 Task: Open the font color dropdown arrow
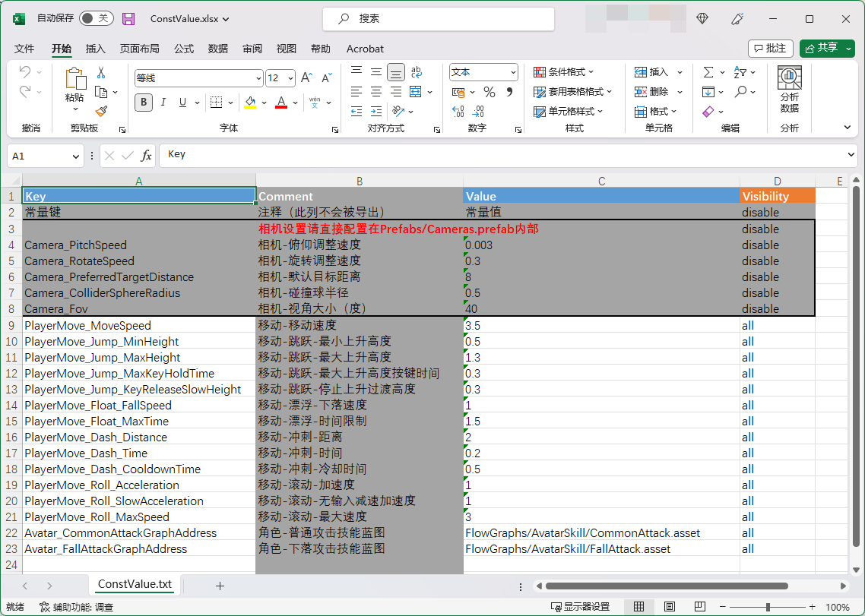click(x=296, y=103)
